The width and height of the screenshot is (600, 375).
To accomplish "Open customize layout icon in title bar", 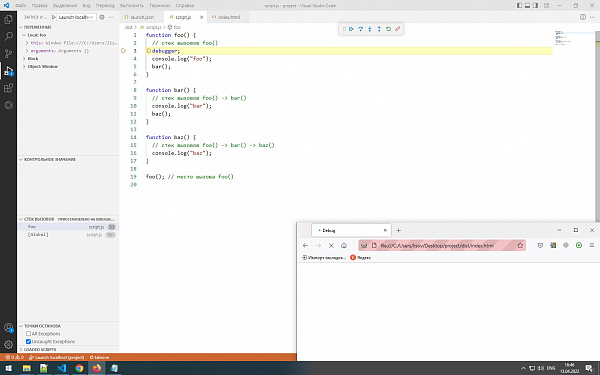I will coord(546,5).
